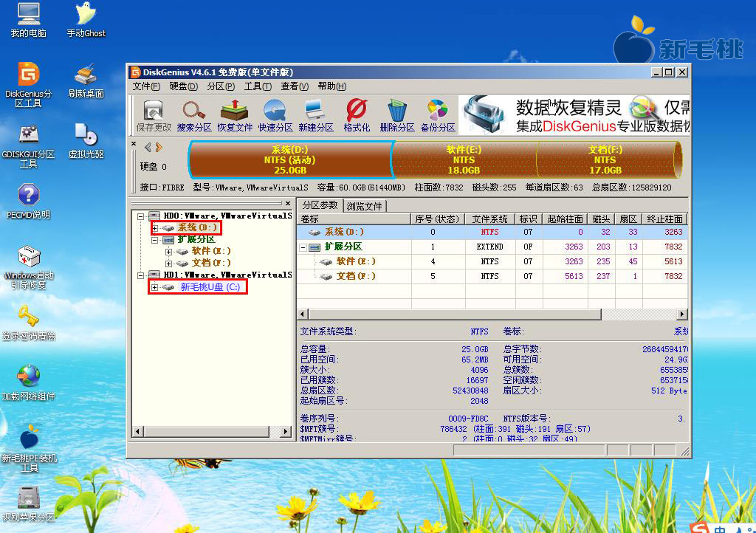Click partition table scrollbar right arrow

pyautogui.click(x=681, y=314)
